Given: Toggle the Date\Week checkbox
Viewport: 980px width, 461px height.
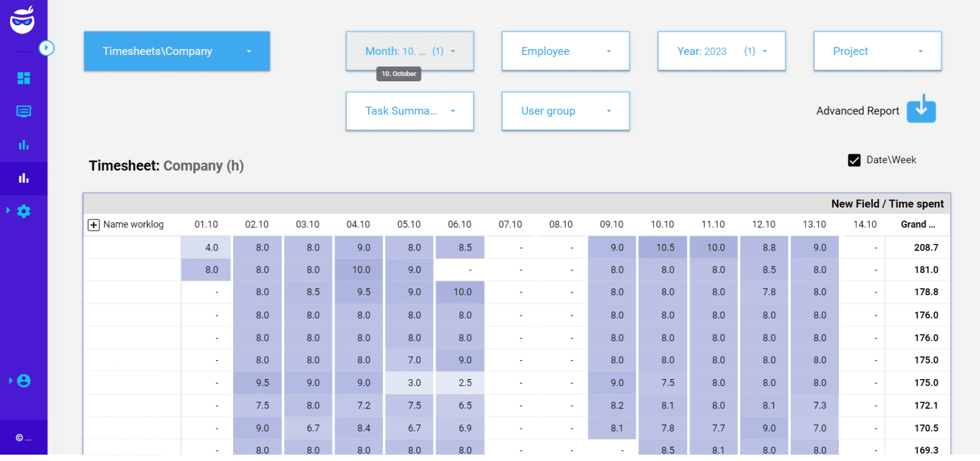Looking at the screenshot, I should [854, 160].
